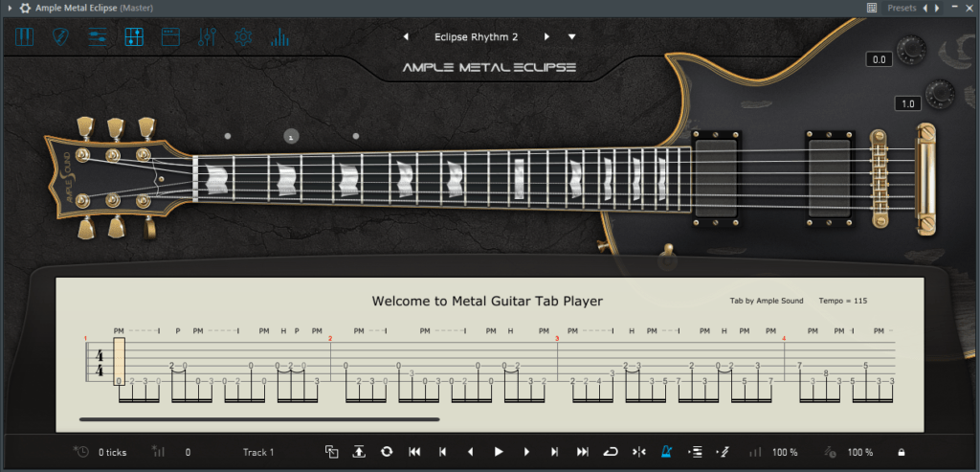Screen dimensions: 980x472
Task: Click the horizontal scrollbar under the tab
Action: click(259, 419)
